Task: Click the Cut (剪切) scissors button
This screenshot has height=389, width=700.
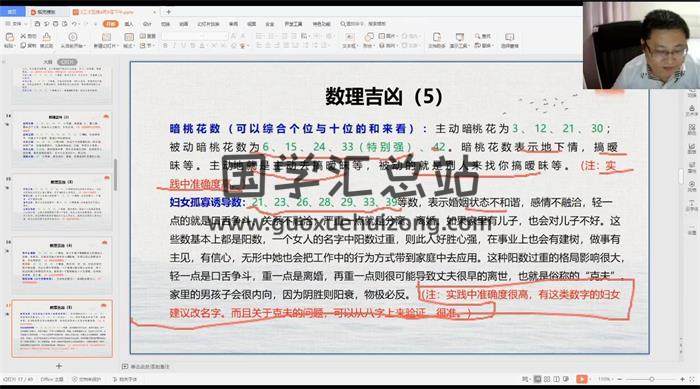Action: point(28,36)
